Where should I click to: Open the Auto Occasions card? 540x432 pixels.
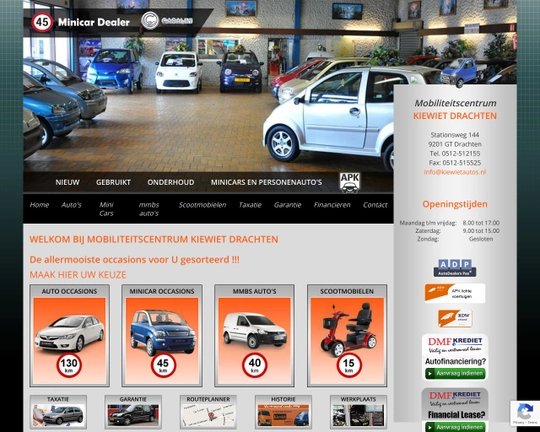(70, 336)
